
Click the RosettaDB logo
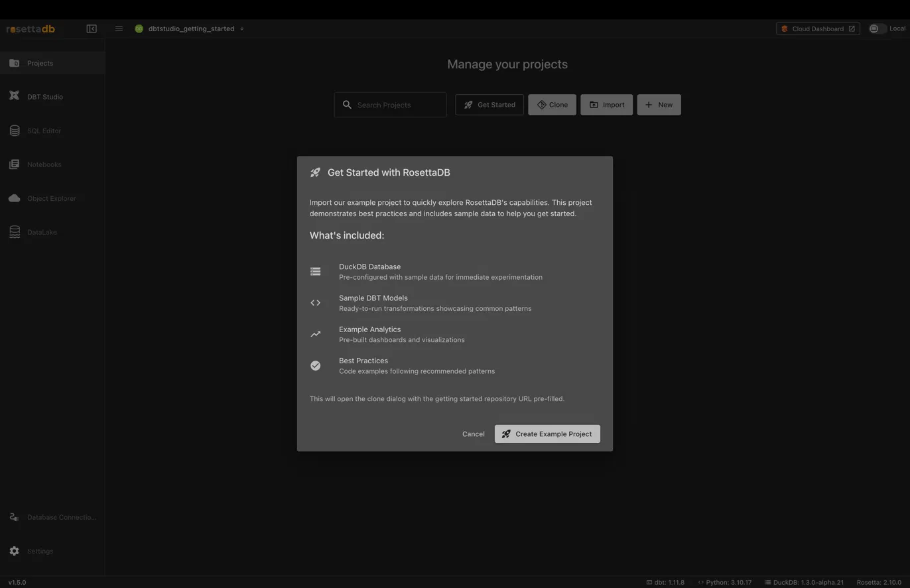[x=31, y=29]
